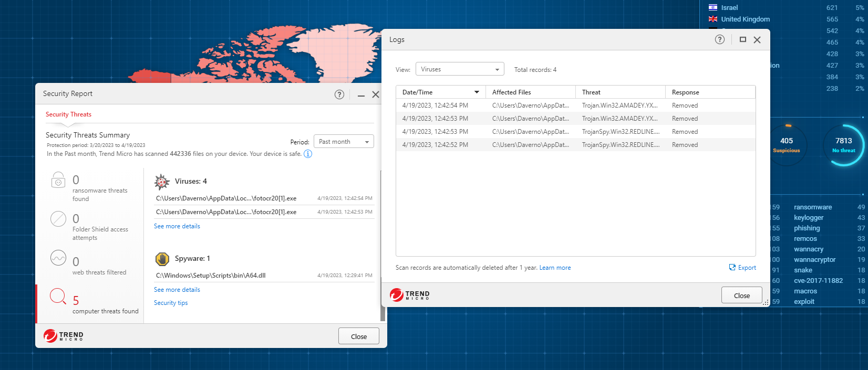Click See more details under Viruses
The image size is (868, 370).
click(177, 226)
